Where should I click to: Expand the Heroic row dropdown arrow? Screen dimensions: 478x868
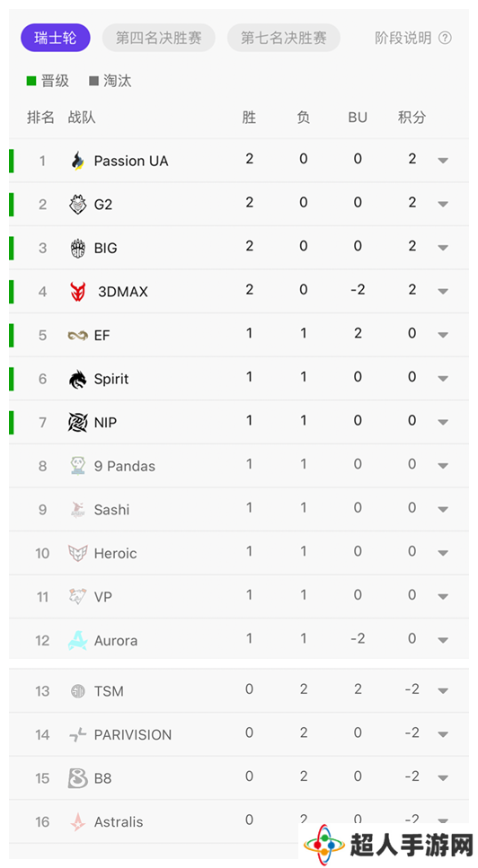click(443, 553)
